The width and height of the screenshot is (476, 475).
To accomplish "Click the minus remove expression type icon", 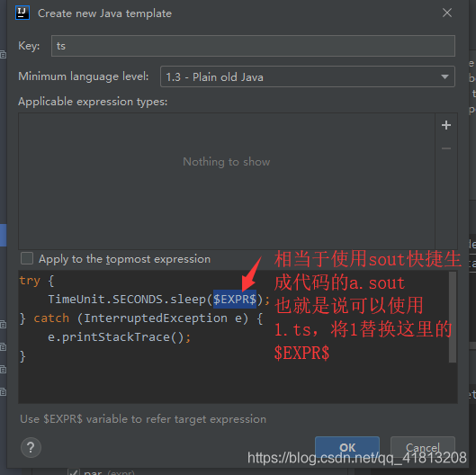I will 446,148.
